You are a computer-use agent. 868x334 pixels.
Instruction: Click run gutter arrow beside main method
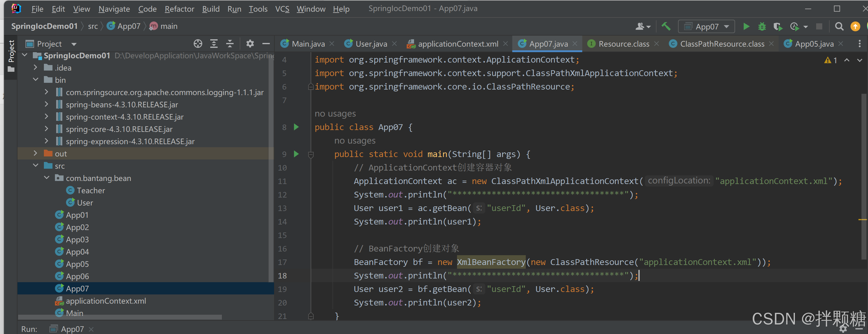coord(296,154)
